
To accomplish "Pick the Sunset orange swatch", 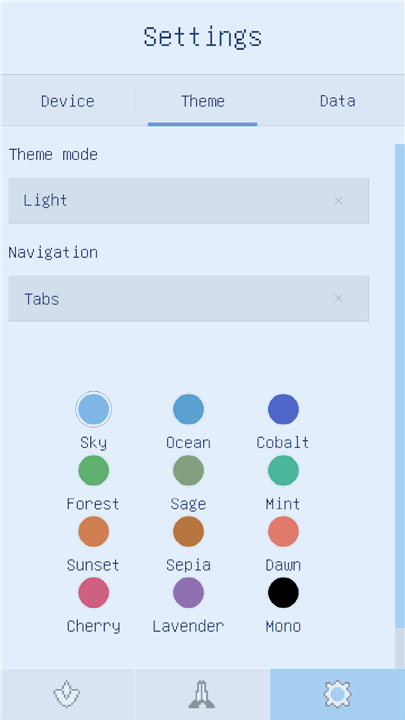I will 94,531.
